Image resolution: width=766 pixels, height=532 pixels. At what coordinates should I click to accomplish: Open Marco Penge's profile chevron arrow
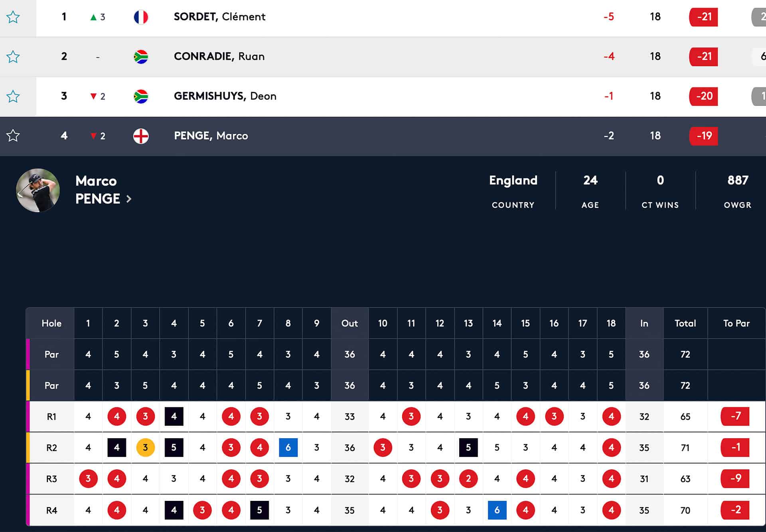(x=129, y=199)
